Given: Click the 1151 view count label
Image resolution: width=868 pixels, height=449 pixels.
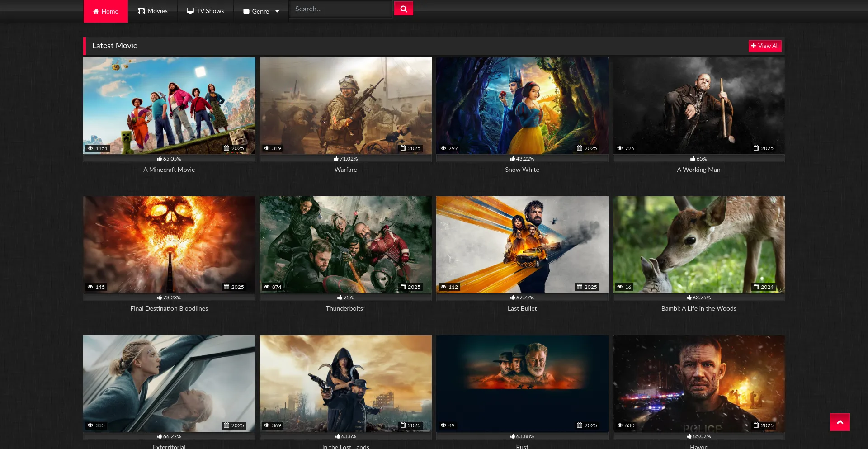Looking at the screenshot, I should (x=102, y=148).
